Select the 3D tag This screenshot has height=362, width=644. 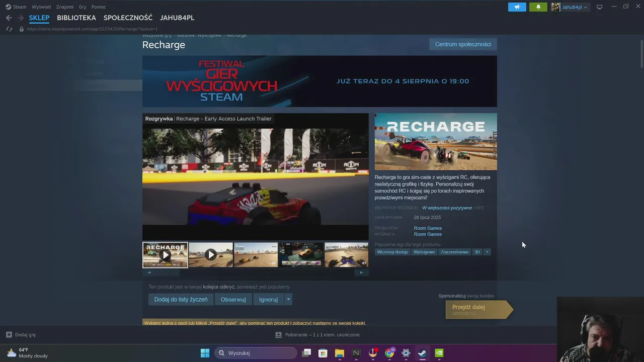click(x=477, y=252)
